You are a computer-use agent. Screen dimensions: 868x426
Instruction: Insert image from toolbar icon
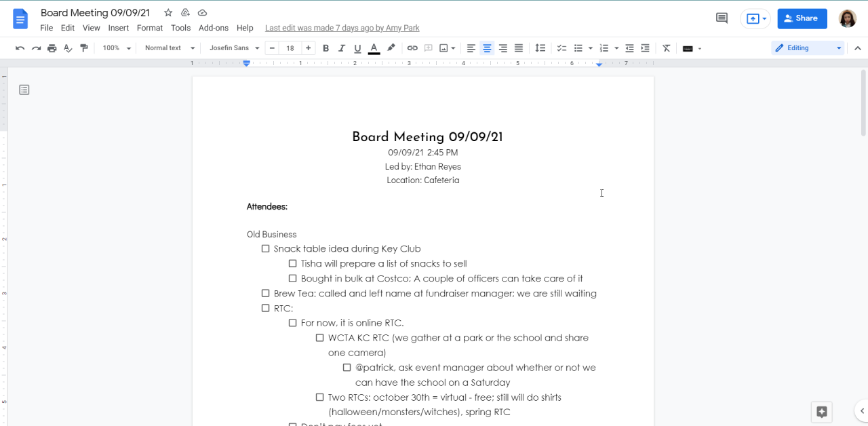pos(443,48)
